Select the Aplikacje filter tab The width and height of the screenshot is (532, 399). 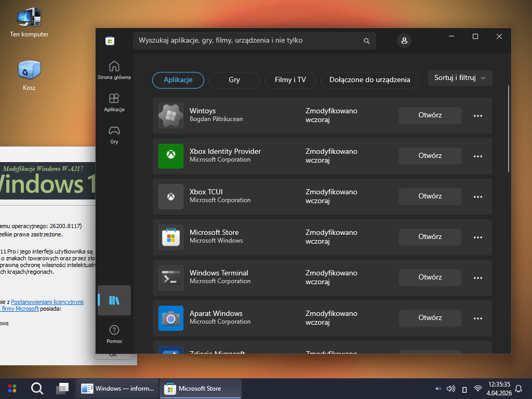coord(178,80)
